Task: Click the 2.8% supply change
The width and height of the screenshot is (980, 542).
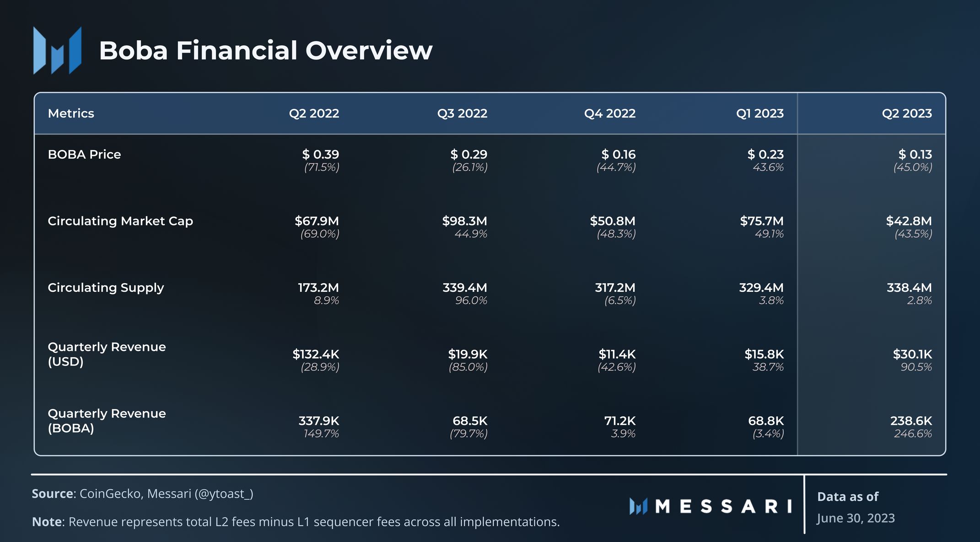Action: coord(920,301)
